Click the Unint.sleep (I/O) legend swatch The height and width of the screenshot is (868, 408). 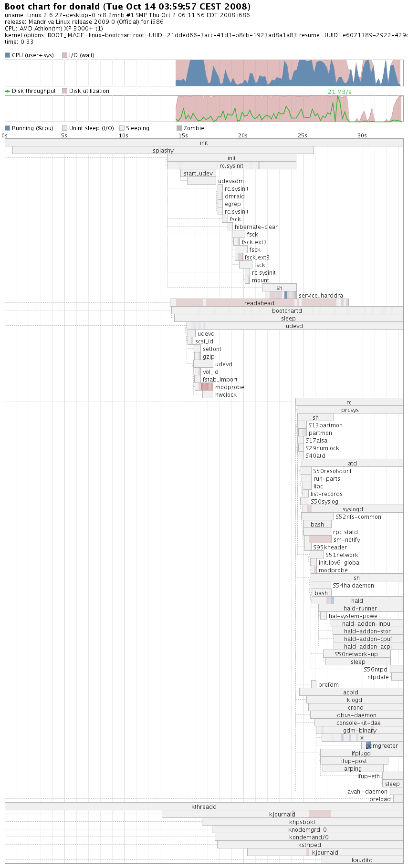[x=64, y=128]
